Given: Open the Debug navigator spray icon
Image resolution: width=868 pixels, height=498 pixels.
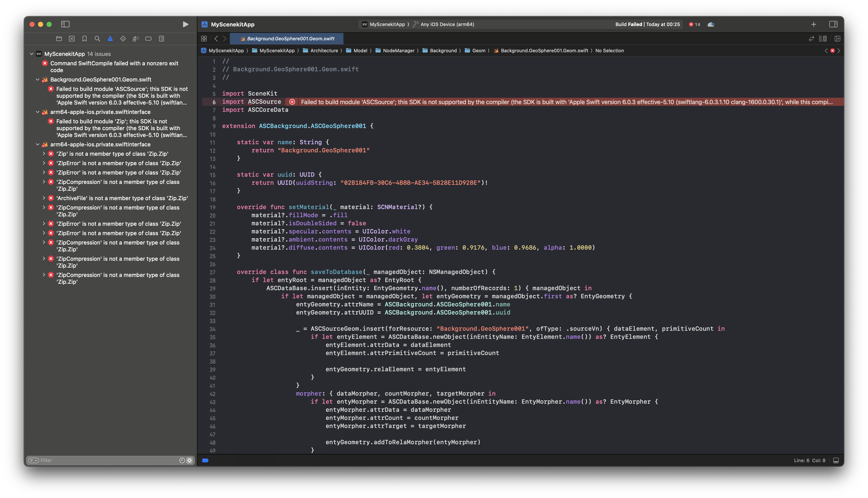Looking at the screenshot, I should click(x=136, y=39).
